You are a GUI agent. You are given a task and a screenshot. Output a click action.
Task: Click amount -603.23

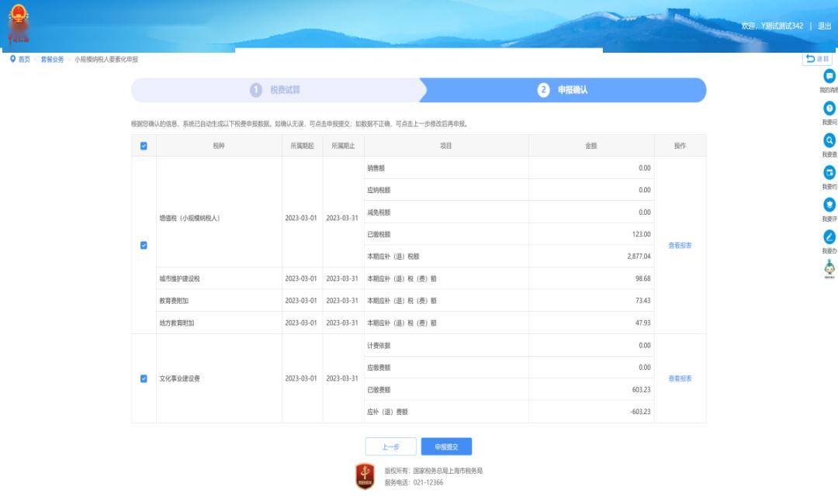pos(640,412)
